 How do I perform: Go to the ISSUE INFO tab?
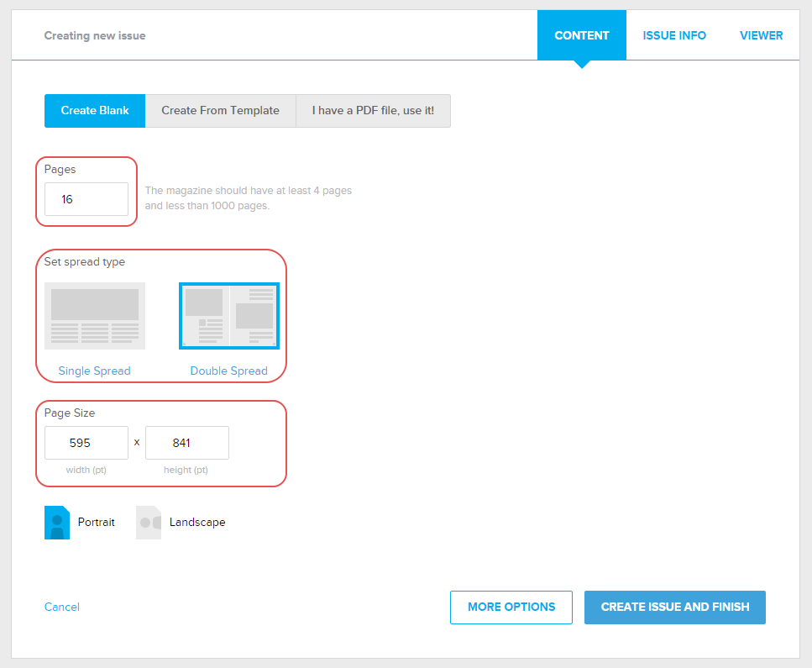tap(674, 35)
